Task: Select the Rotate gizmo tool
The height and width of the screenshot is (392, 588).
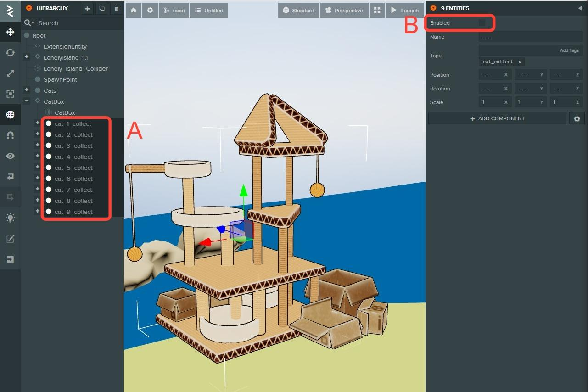Action: click(x=10, y=53)
